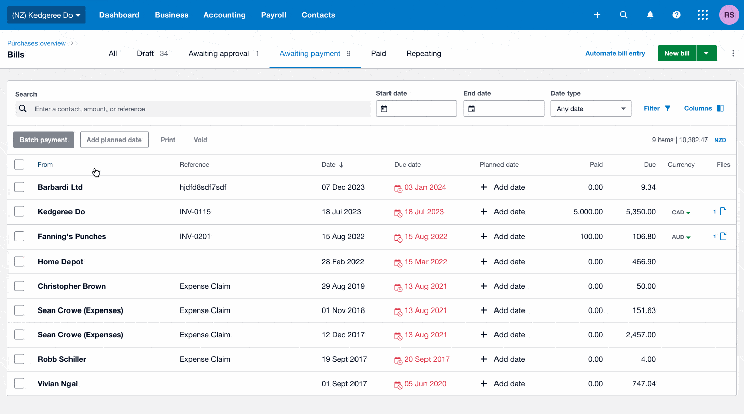
Task: Click the Automate bill entry link
Action: (x=615, y=54)
